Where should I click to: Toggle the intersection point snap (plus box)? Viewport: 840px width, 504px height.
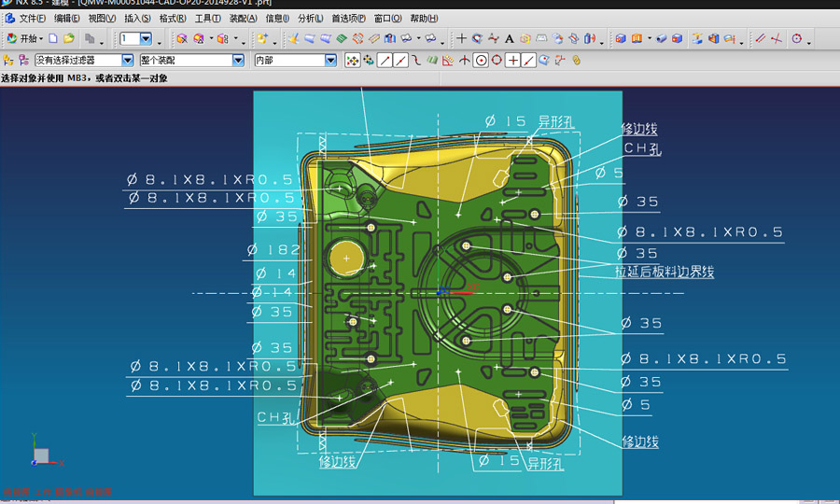click(x=512, y=61)
